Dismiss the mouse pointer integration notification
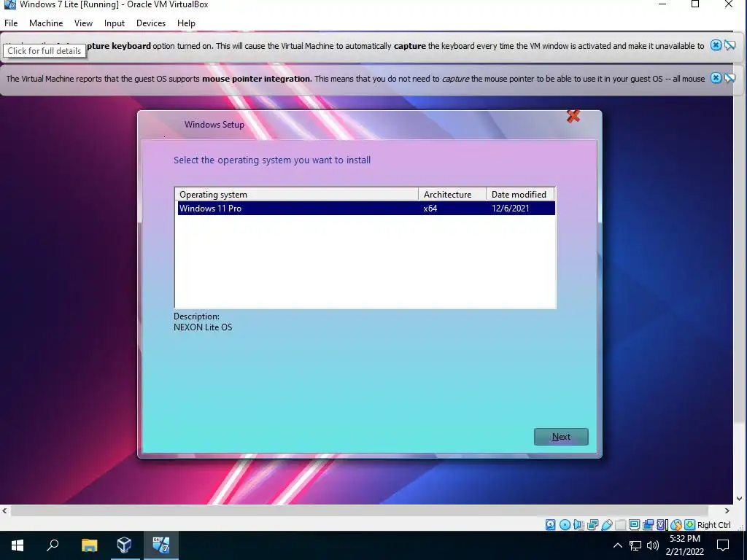Image resolution: width=747 pixels, height=560 pixels. 716,78
